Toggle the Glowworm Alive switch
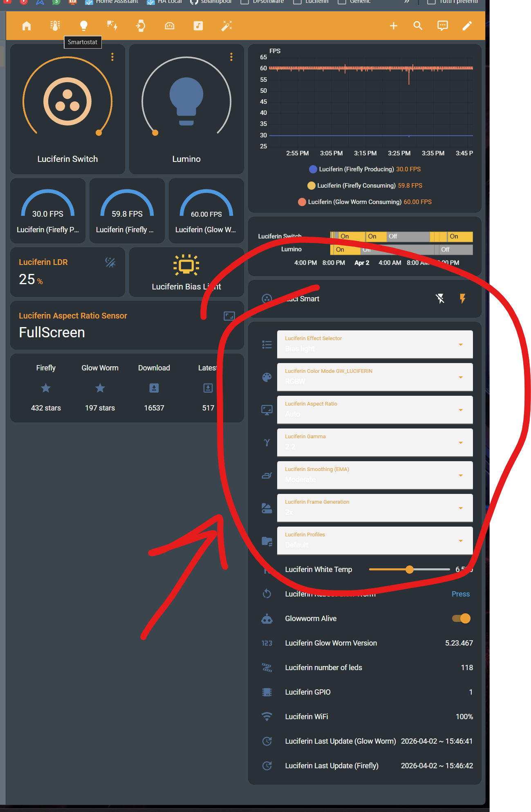531x812 pixels. click(x=461, y=618)
